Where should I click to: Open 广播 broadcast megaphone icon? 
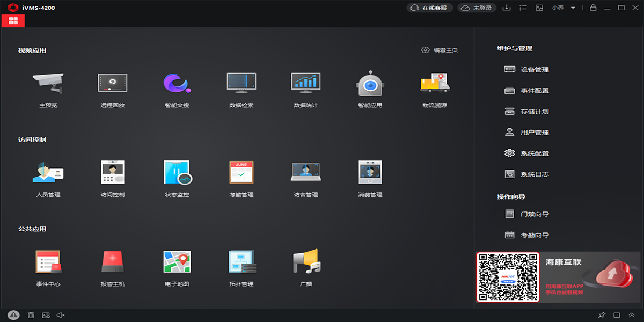(306, 261)
